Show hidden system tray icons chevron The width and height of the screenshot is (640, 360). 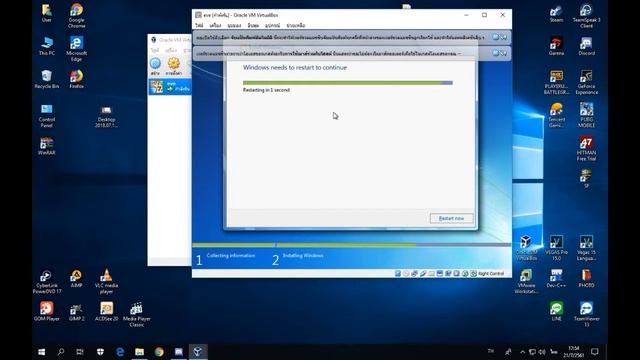coord(522,352)
